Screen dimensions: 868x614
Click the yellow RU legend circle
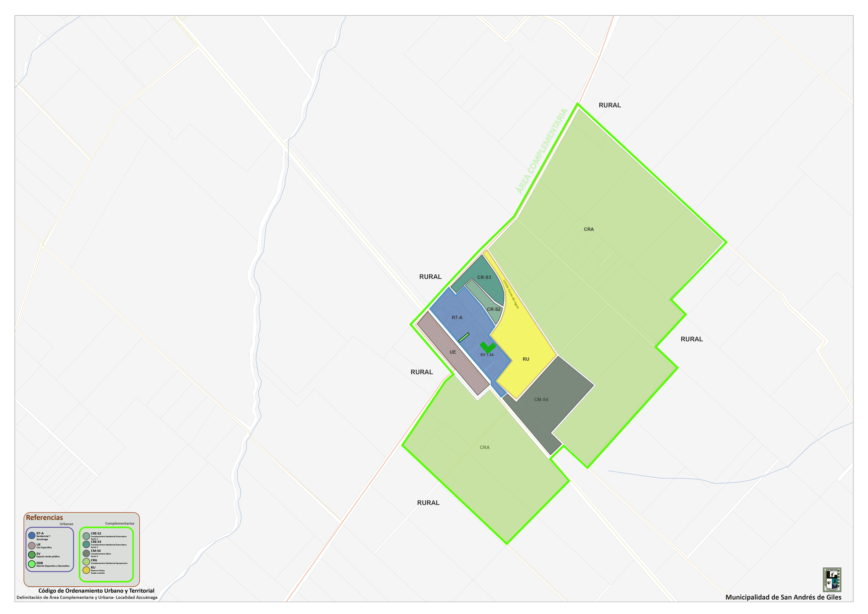[x=86, y=570]
